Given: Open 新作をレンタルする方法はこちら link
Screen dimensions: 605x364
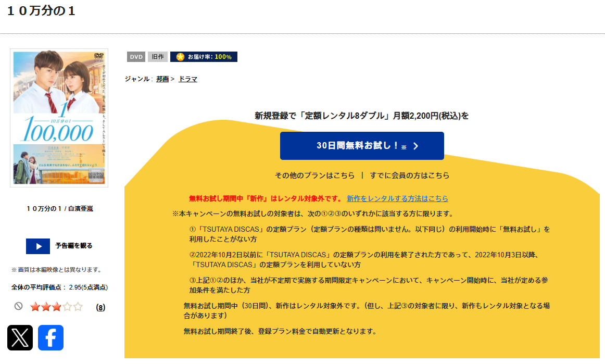Looking at the screenshot, I should click(397, 198).
